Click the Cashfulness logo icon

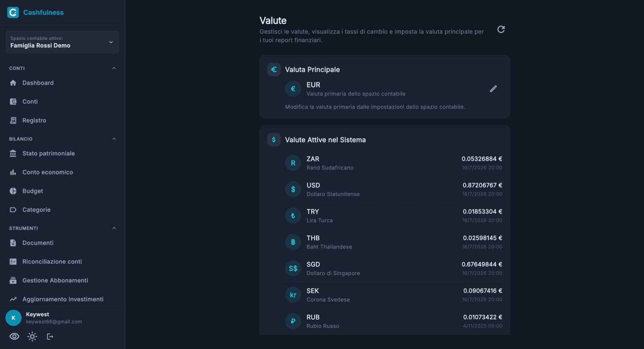point(13,13)
